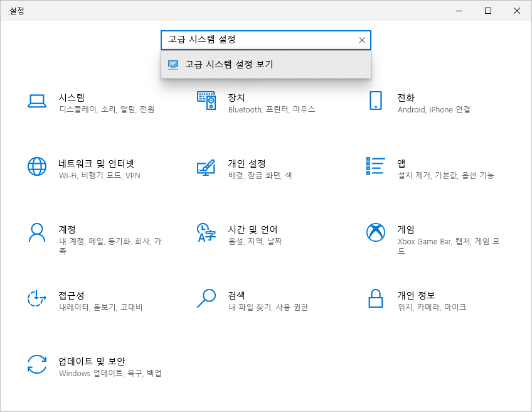Open the 네트워크 및 인터넷 title
Screen dimensions: 532x412
(x=97, y=164)
